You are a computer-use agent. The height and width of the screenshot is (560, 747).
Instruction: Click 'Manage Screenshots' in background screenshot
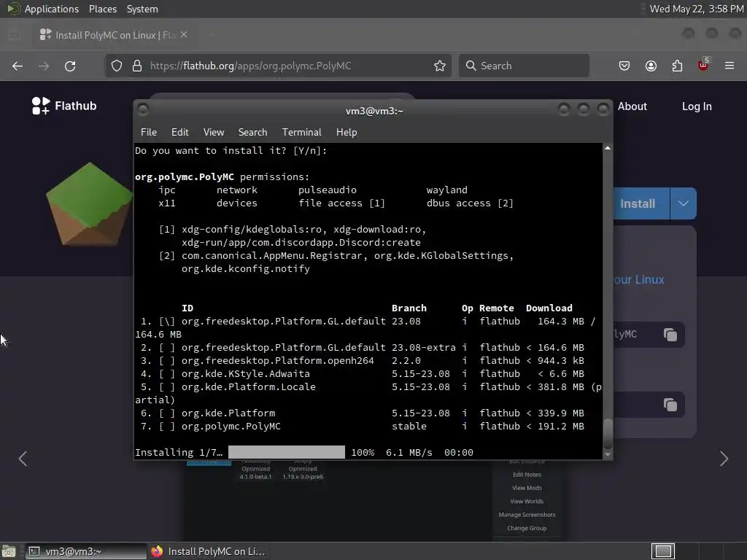pos(527,515)
